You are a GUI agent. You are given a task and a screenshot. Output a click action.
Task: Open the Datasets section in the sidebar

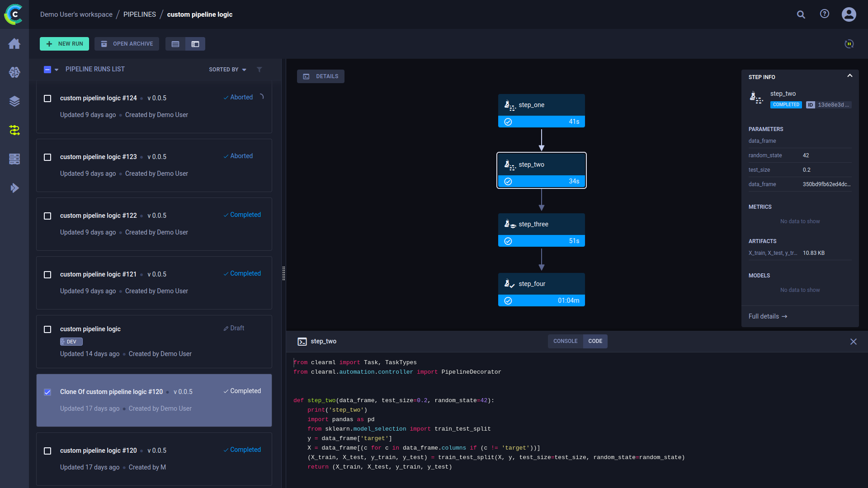point(14,101)
